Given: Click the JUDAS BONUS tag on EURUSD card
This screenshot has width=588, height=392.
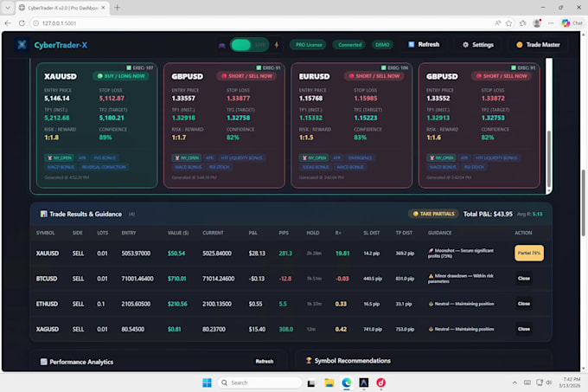Looking at the screenshot, I should point(316,167).
